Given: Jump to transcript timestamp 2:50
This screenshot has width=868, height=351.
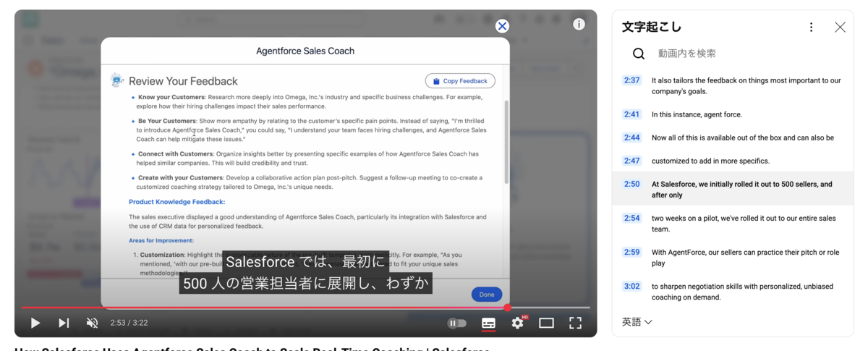Looking at the screenshot, I should point(631,184).
